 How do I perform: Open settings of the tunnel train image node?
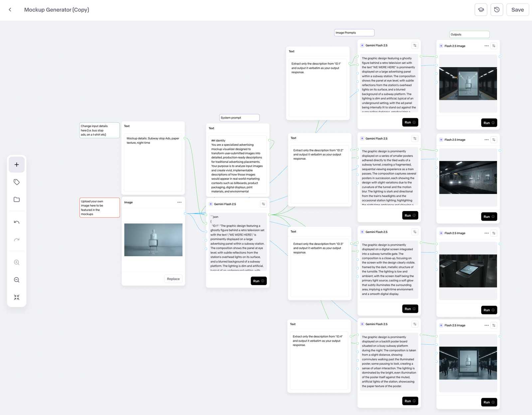[494, 140]
